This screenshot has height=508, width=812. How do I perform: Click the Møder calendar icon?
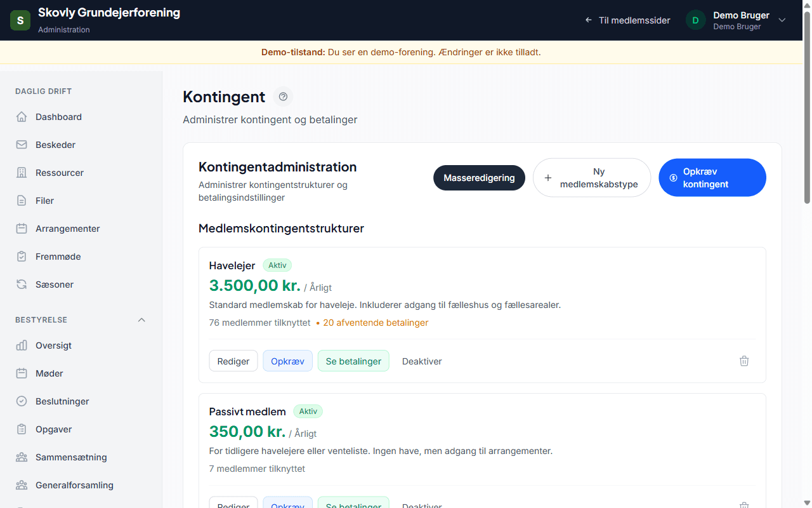point(22,373)
